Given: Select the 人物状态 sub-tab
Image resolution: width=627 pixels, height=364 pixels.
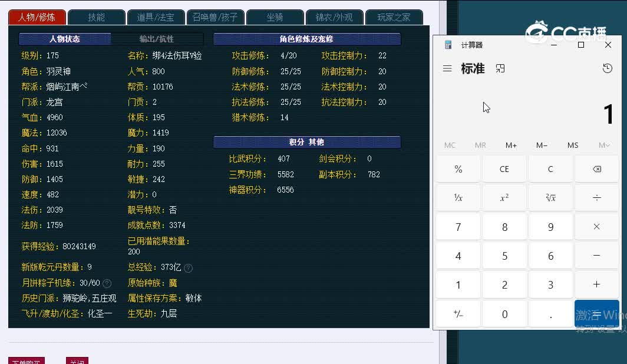Looking at the screenshot, I should pos(65,39).
